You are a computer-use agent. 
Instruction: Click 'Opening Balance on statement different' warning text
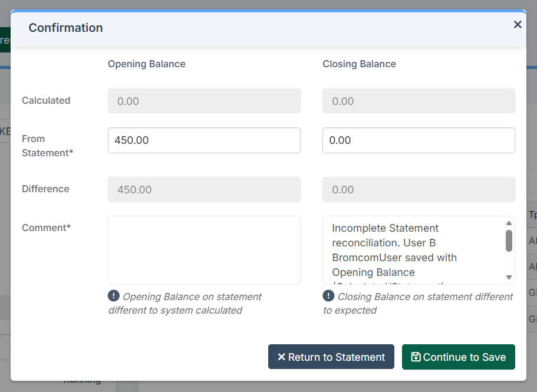pyautogui.click(x=185, y=304)
